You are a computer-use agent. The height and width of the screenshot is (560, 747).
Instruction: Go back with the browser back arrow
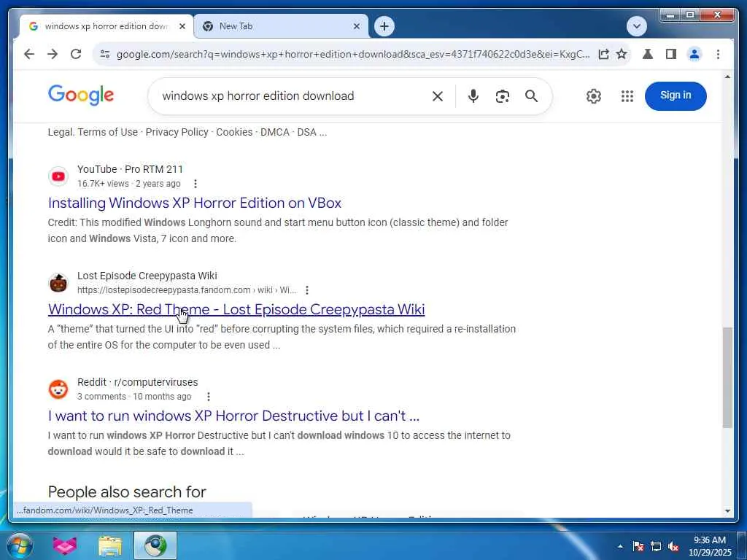29,54
